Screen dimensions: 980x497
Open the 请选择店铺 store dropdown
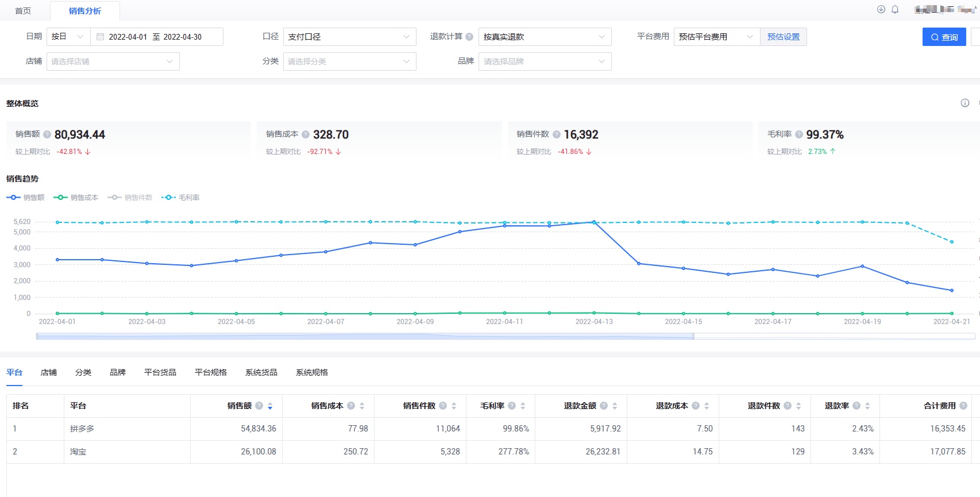coord(113,61)
